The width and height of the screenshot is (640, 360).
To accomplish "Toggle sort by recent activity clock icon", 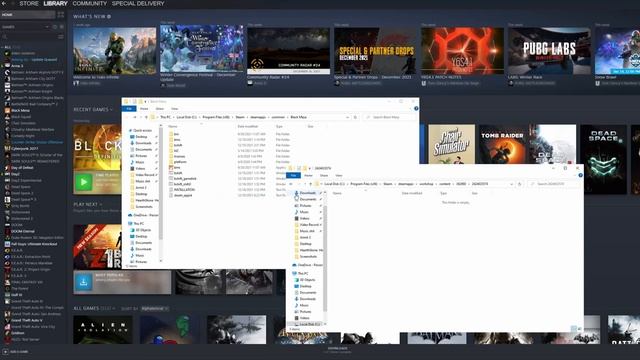I will [55, 27].
